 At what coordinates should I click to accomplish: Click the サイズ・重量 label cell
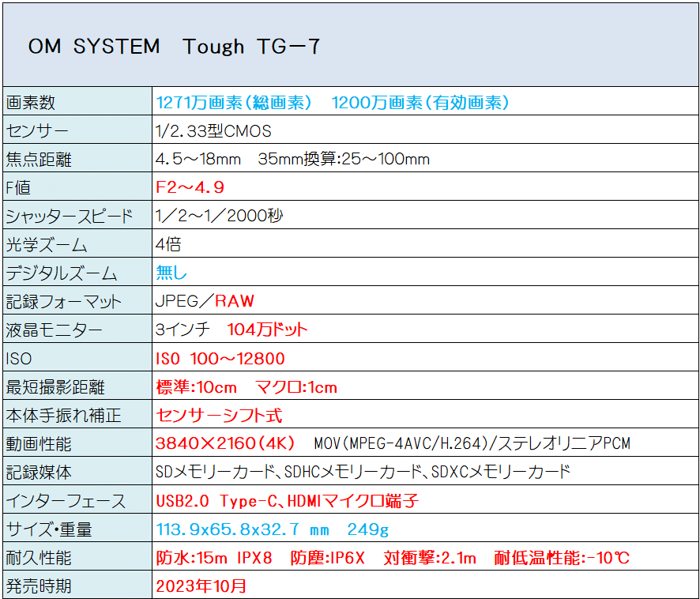tap(77, 528)
